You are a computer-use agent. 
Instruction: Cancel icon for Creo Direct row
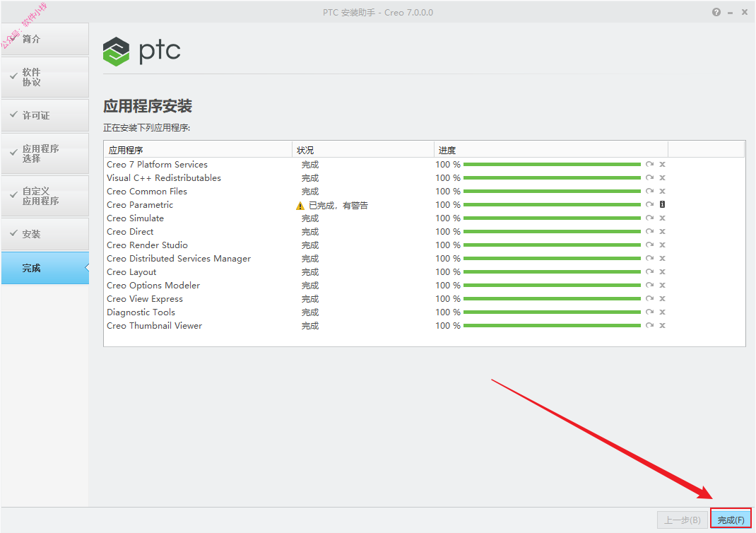(663, 232)
